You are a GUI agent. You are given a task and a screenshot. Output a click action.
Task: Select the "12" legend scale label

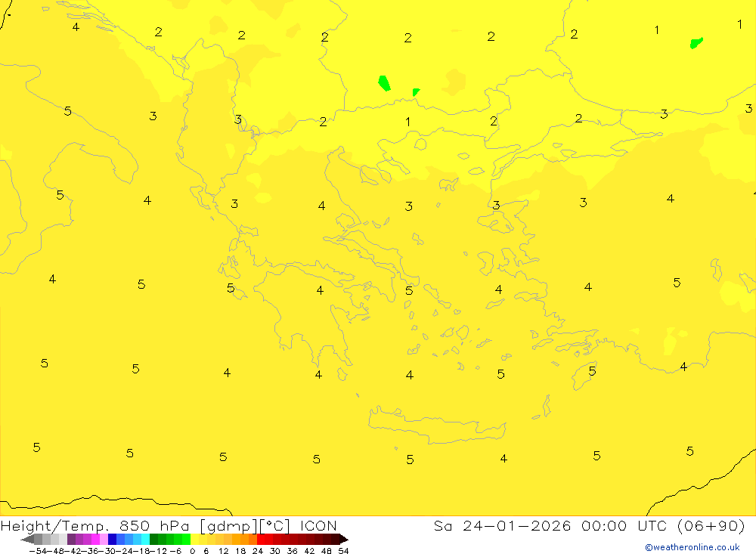pos(223,551)
